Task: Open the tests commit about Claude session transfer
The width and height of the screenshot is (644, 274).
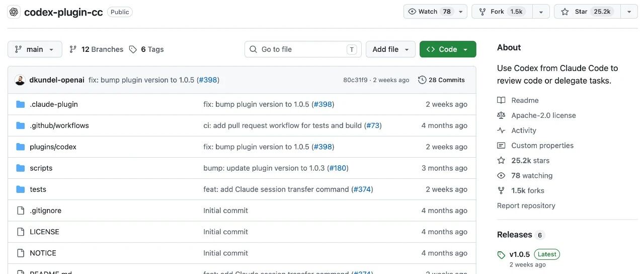Action: 276,189
